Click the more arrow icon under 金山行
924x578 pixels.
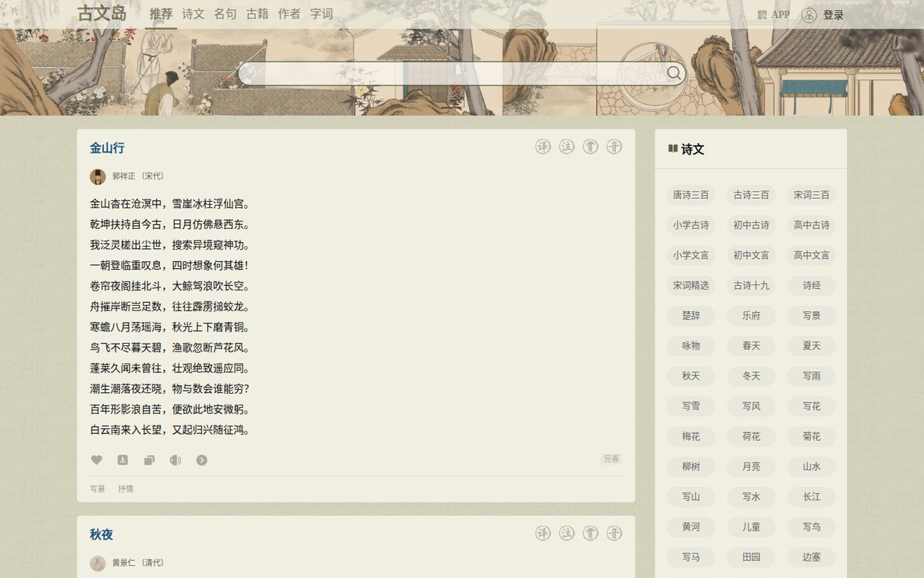[202, 460]
